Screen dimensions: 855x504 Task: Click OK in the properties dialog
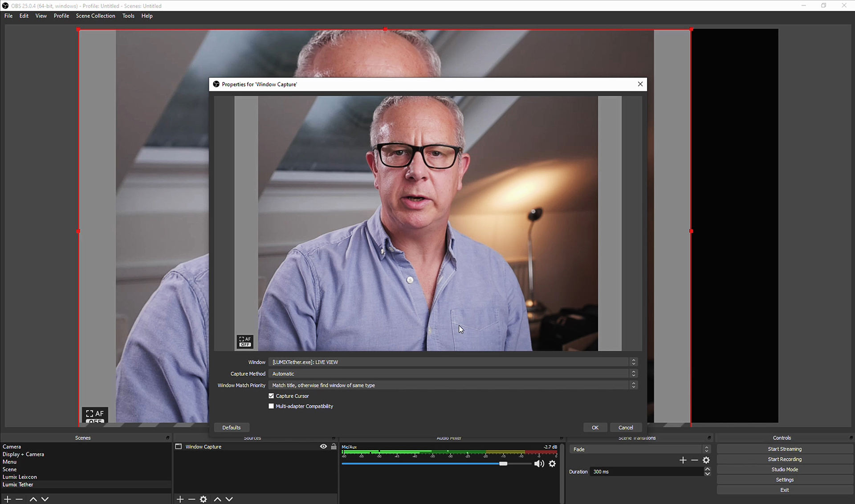point(595,427)
